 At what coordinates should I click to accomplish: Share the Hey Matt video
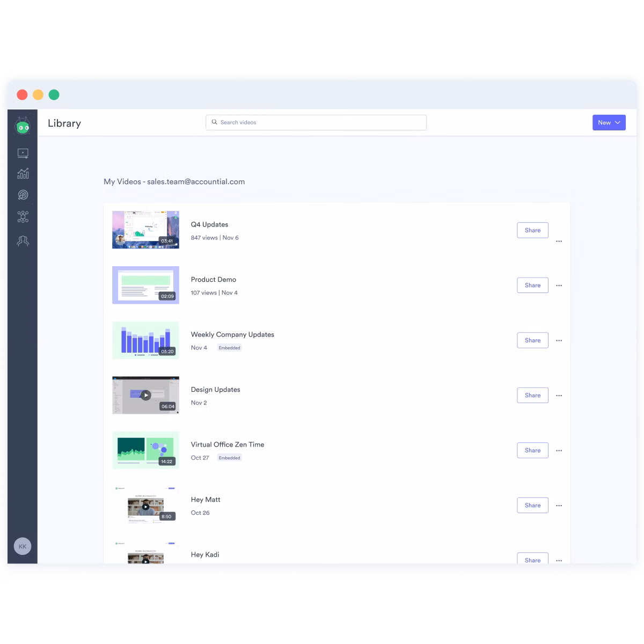pos(532,505)
